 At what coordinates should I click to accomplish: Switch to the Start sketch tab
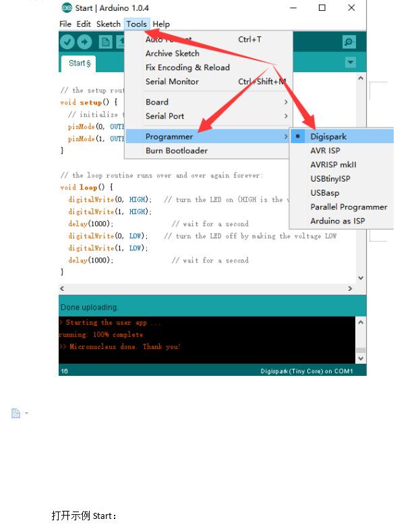[79, 63]
